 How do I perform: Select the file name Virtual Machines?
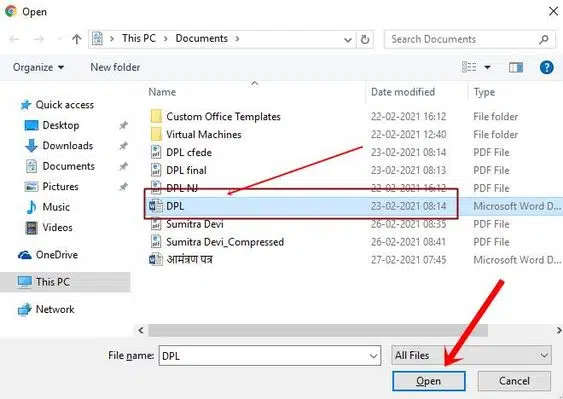(204, 135)
